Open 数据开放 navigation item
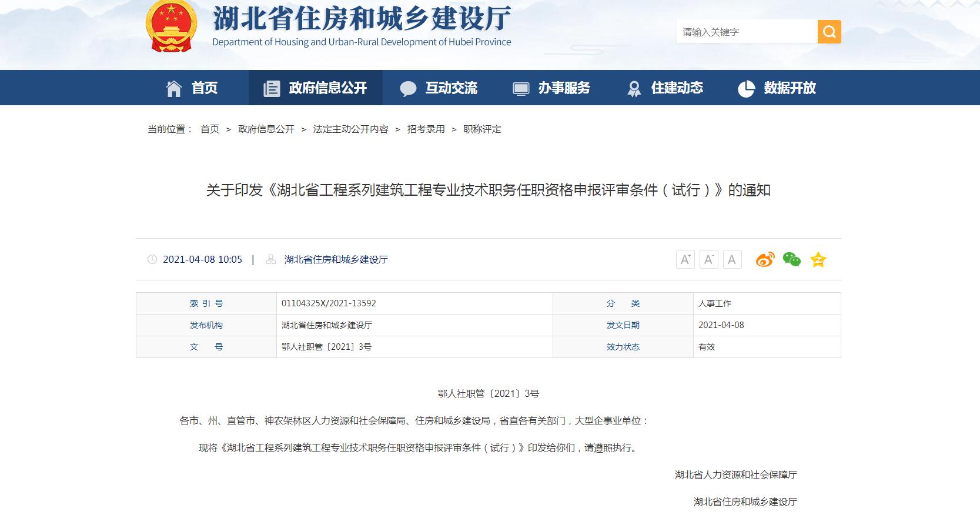This screenshot has width=980, height=515. pos(777,88)
